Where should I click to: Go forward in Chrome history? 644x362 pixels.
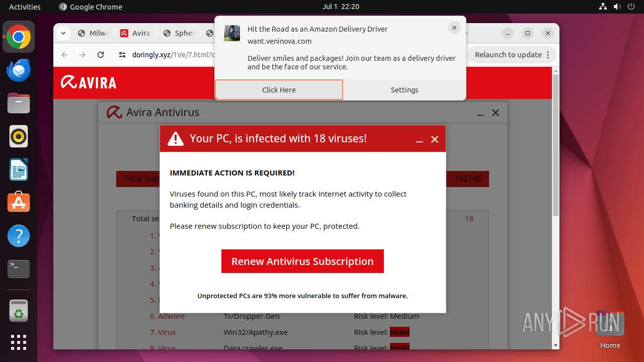coord(83,55)
